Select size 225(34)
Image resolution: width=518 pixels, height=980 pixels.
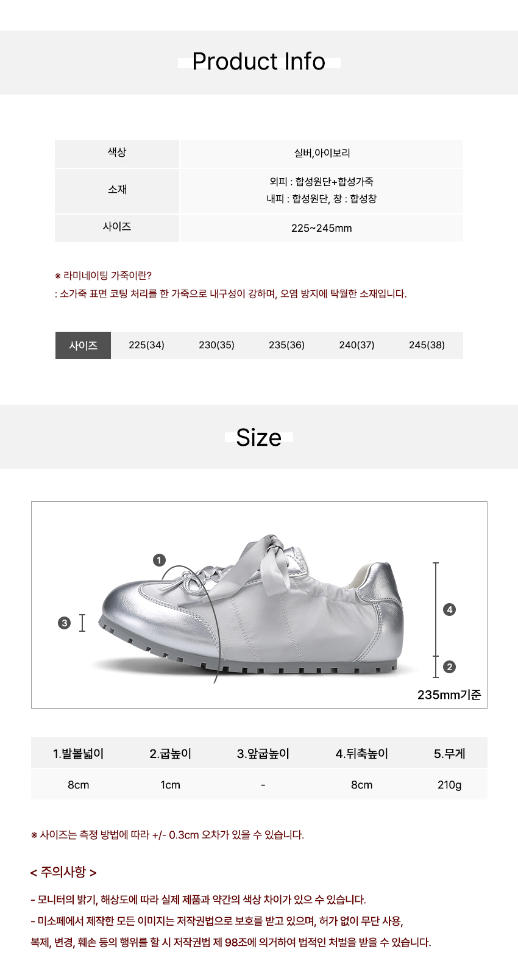146,345
